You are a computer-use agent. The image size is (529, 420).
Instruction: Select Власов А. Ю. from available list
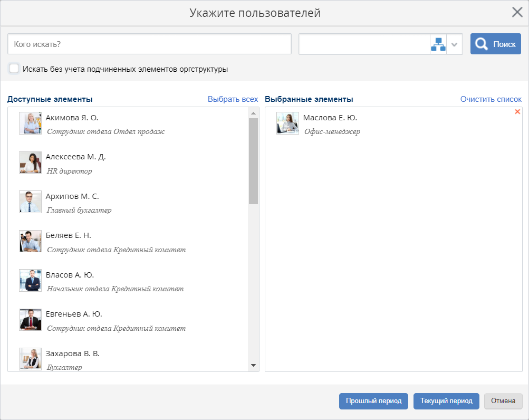(x=70, y=275)
